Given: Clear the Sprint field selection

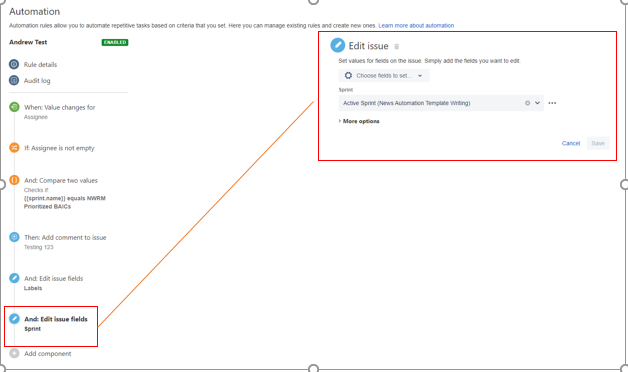Looking at the screenshot, I should pos(527,103).
